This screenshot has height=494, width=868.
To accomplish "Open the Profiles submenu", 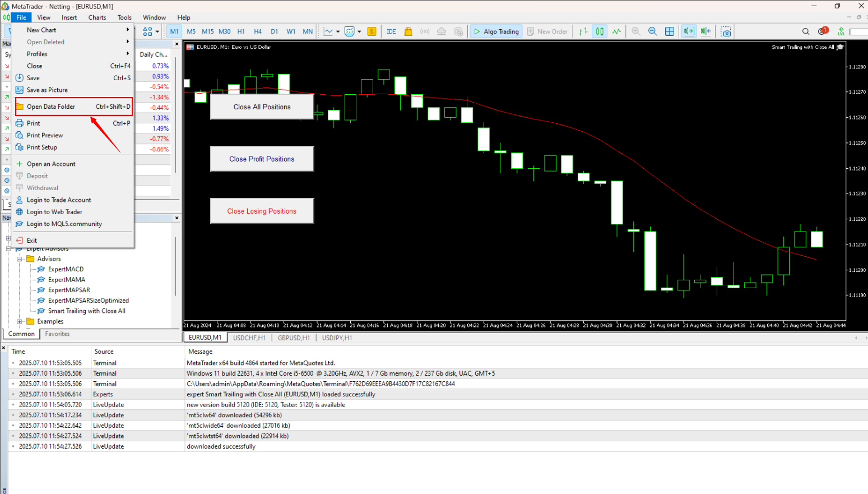I will click(73, 54).
